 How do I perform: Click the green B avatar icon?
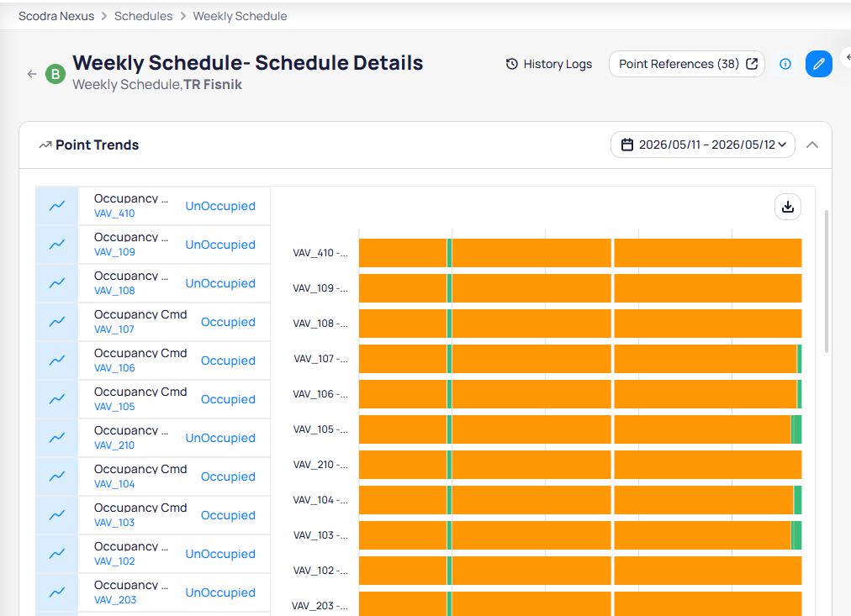[55, 74]
